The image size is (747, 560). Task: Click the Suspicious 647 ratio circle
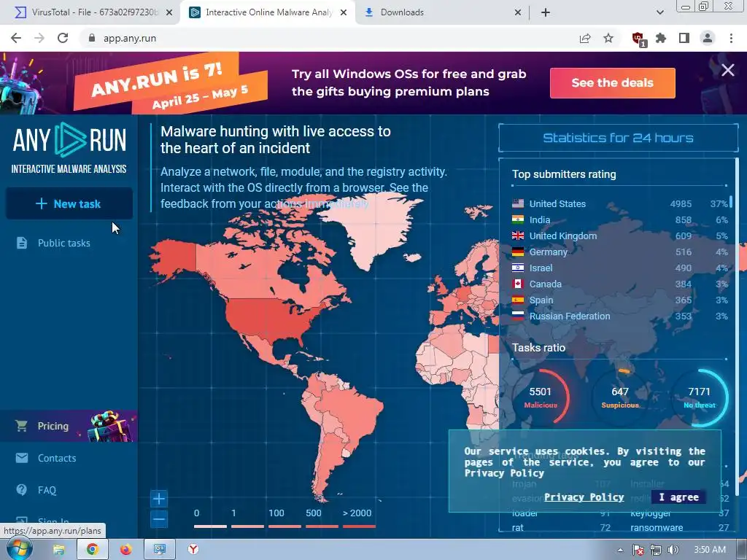(620, 397)
